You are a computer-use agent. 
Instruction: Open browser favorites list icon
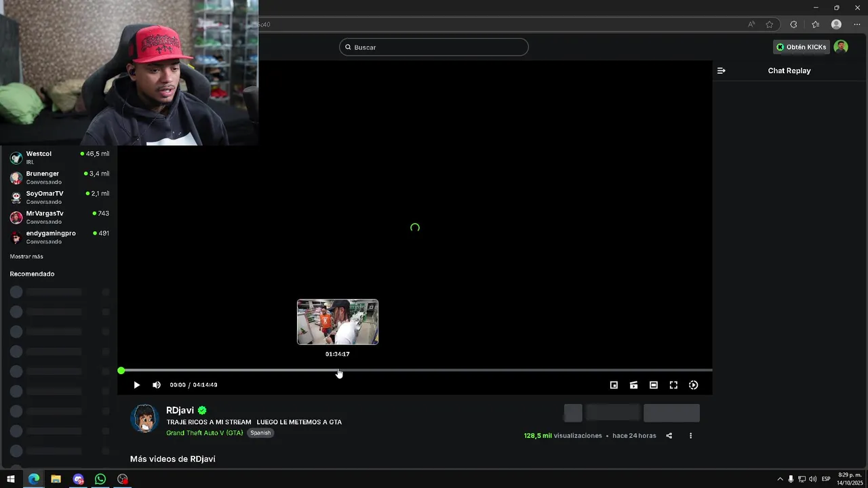click(816, 24)
